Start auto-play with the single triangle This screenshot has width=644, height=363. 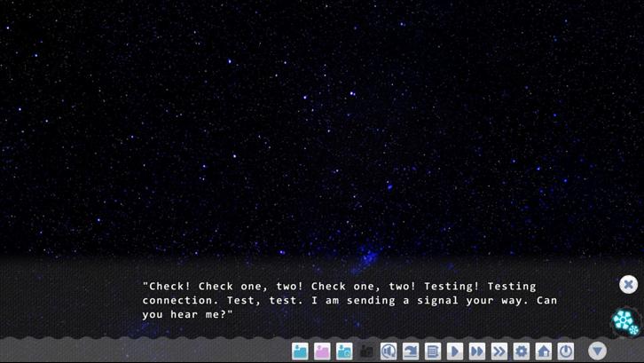(x=455, y=351)
